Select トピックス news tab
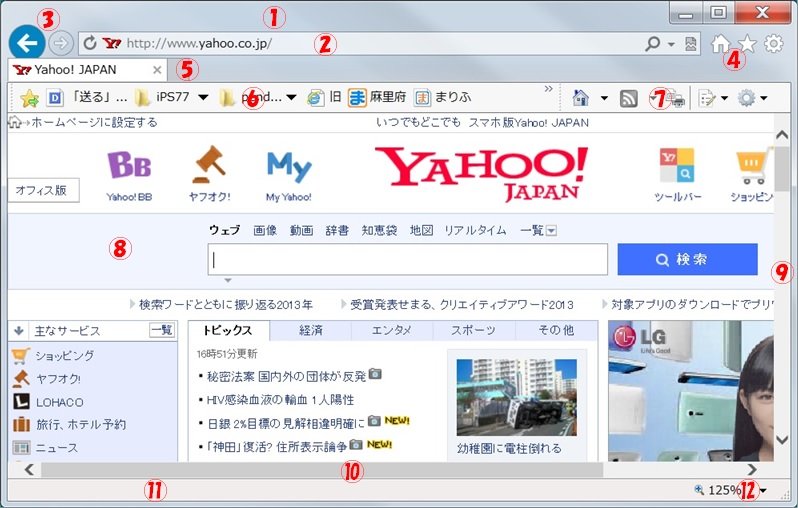The image size is (798, 508). (x=229, y=330)
